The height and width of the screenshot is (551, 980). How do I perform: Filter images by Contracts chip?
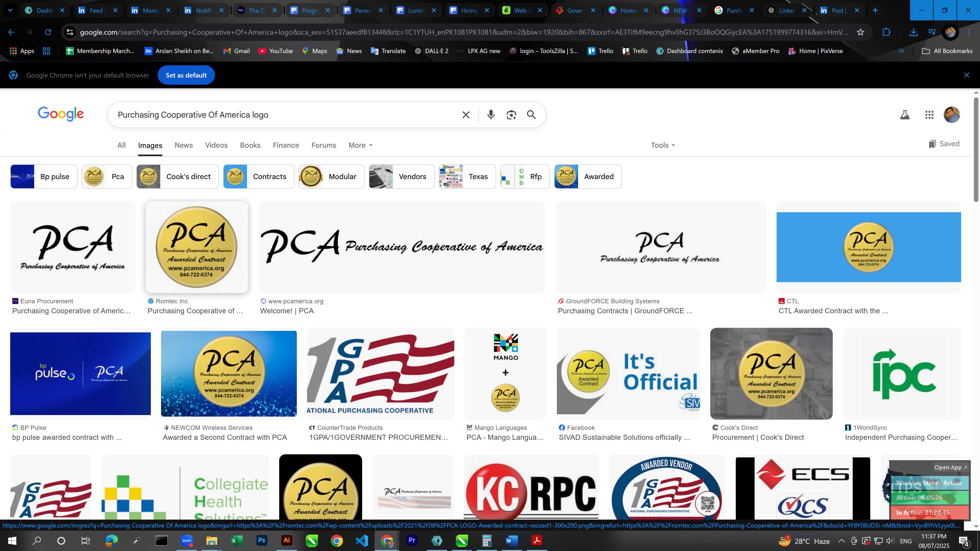click(x=259, y=177)
